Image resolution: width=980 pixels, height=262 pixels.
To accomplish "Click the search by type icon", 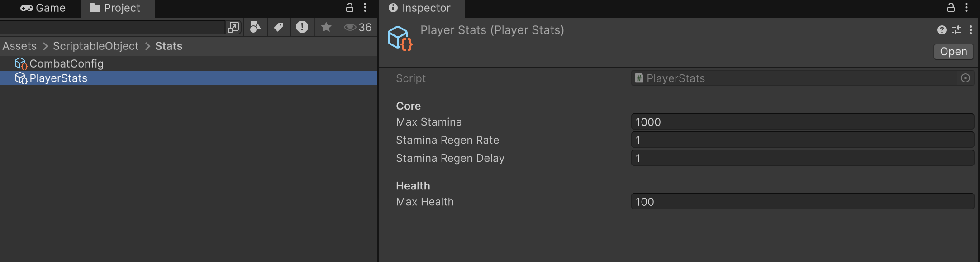I will 256,27.
